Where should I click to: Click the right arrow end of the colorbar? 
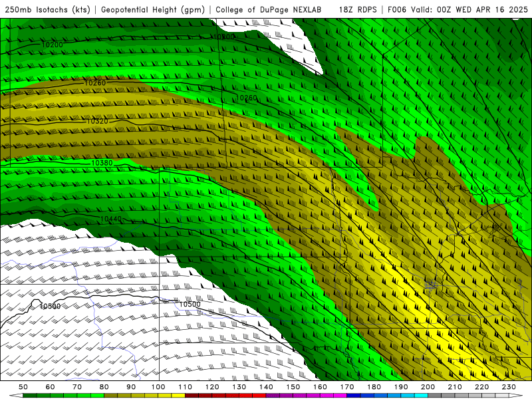click(x=516, y=396)
